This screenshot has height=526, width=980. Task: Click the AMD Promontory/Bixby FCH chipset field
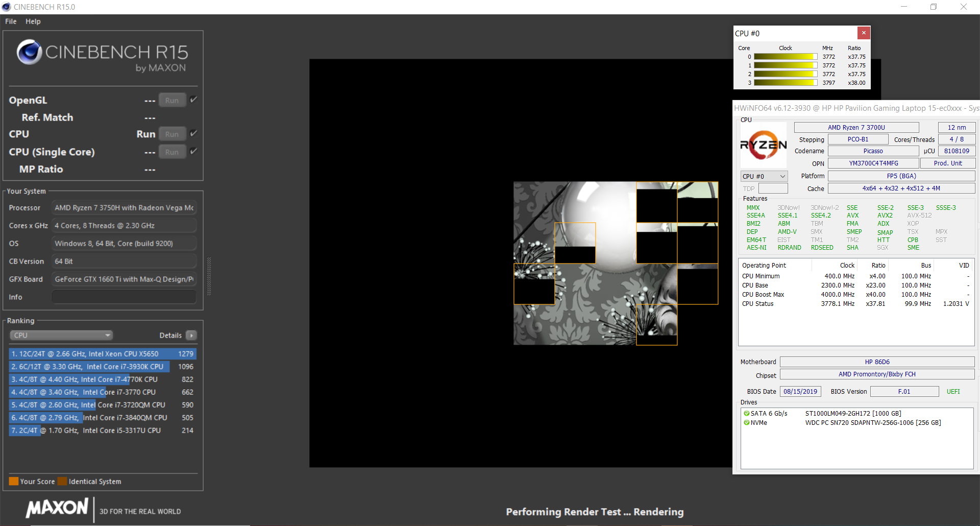coord(877,374)
